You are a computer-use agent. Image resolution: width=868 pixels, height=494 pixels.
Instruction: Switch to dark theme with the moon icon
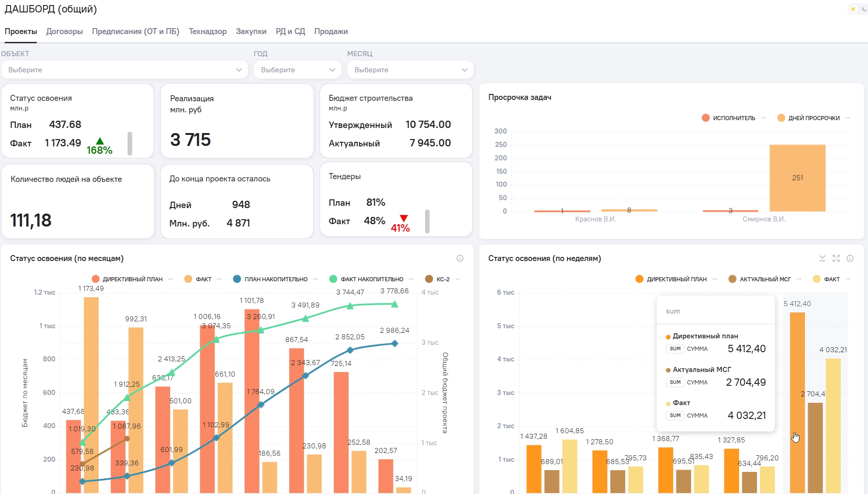coord(864,9)
